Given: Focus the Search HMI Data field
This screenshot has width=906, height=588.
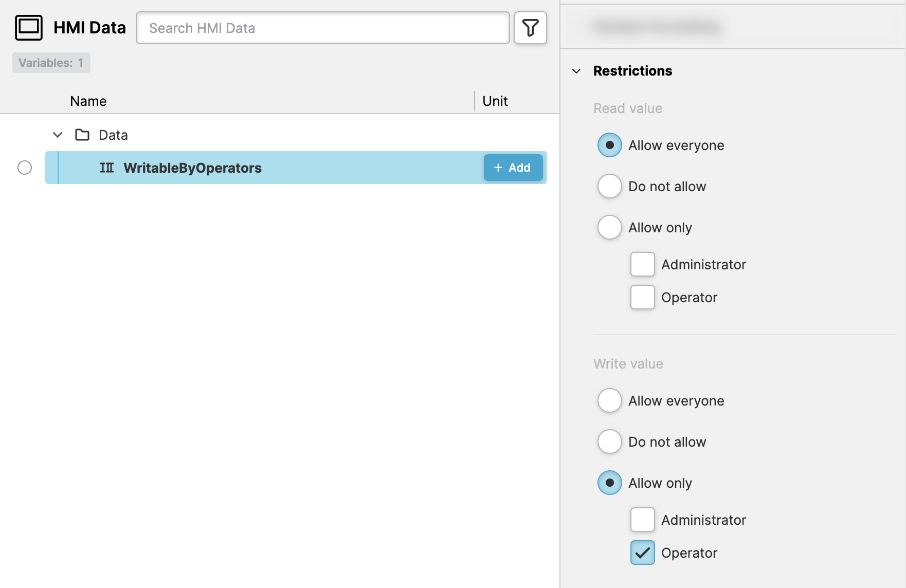Looking at the screenshot, I should 322,28.
